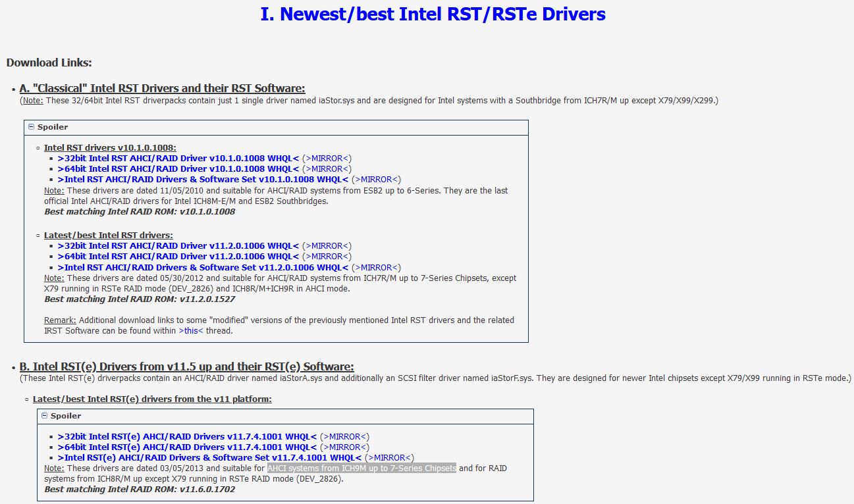This screenshot has width=854, height=504.
Task: Click 'Latest/best Intel RST(e) drivers from the v11 platform' subheading
Action: click(x=152, y=399)
